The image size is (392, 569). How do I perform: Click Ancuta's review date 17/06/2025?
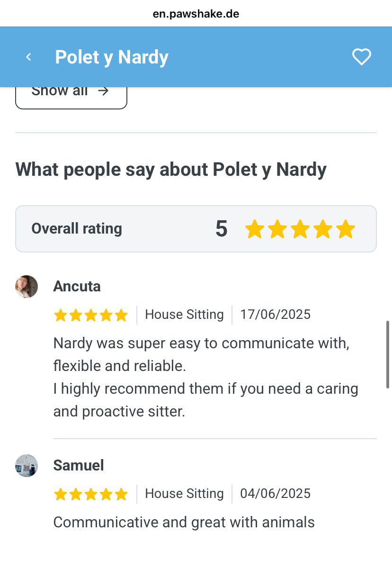click(x=276, y=315)
